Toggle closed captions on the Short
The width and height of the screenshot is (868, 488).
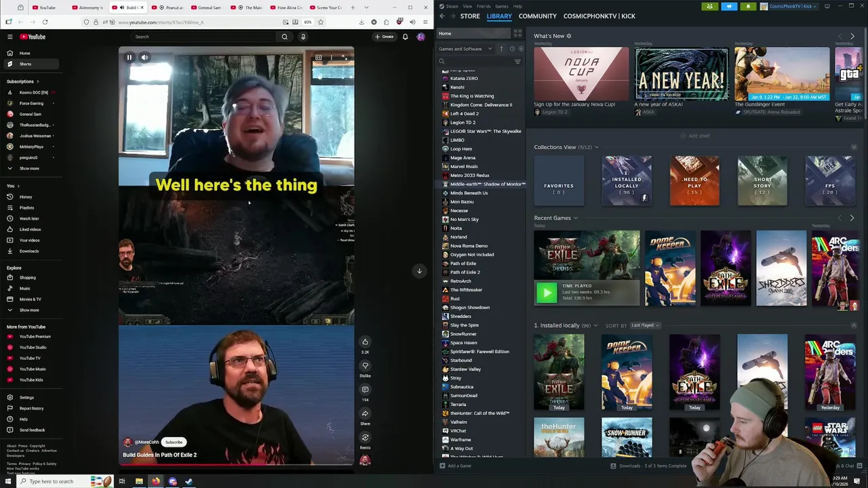click(318, 58)
